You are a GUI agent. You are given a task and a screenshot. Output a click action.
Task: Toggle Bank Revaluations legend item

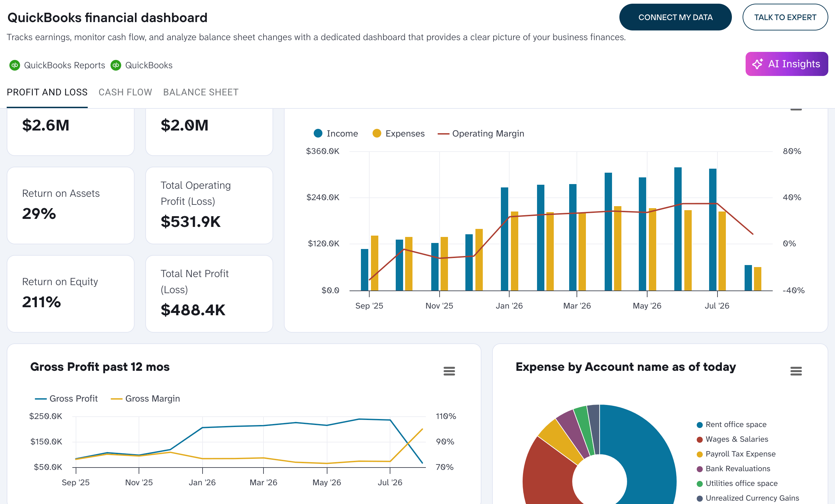(733, 469)
